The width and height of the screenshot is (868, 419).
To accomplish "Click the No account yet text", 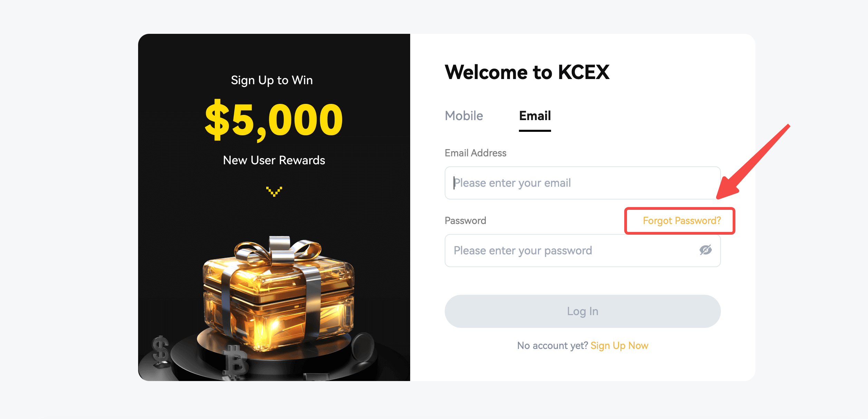I will click(x=552, y=345).
